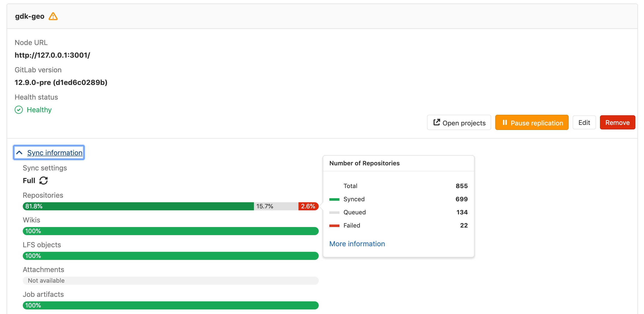Viewport: 644px width, 314px height.
Task: Open the More information link
Action: coord(357,243)
